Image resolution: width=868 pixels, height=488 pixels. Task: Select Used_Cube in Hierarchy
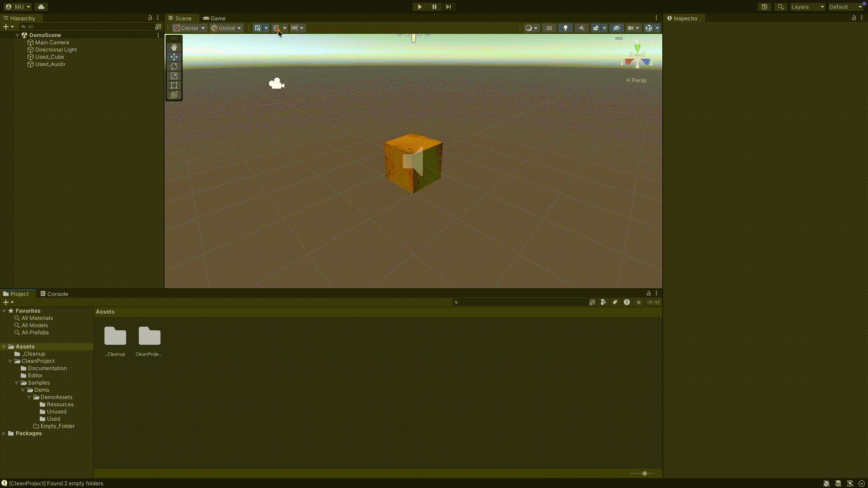[x=49, y=57]
